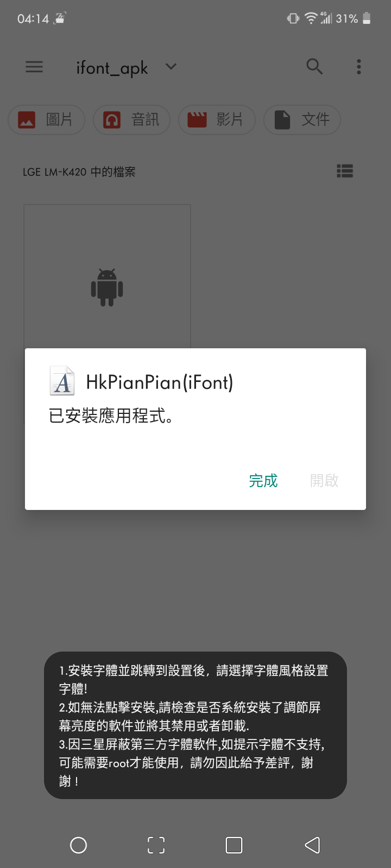Select the 文件 documents filter chip
391x868 pixels.
pos(302,119)
